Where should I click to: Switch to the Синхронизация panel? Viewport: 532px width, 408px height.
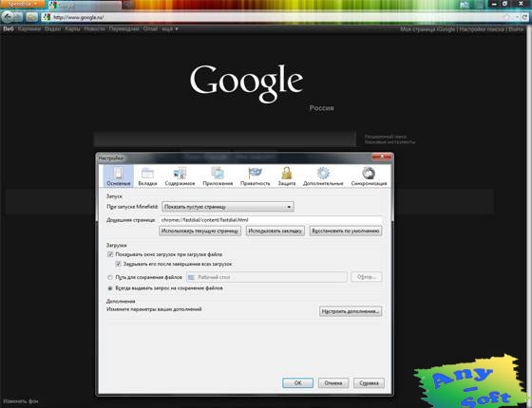pyautogui.click(x=369, y=176)
